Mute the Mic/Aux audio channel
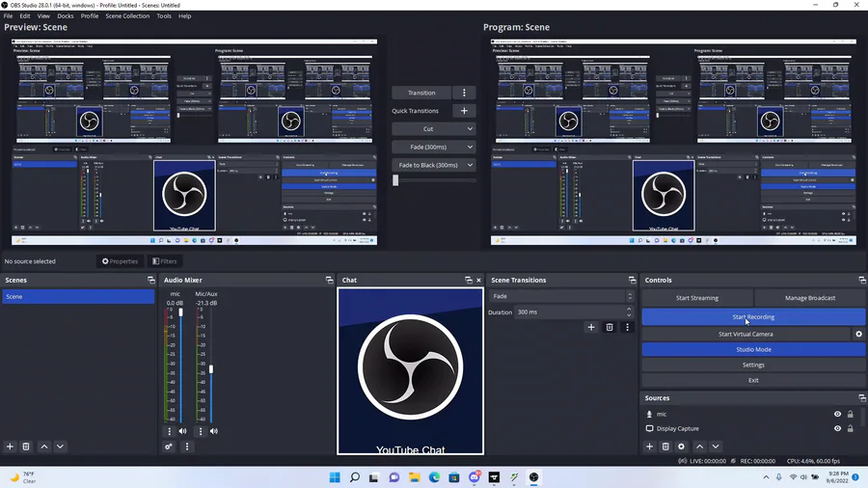The image size is (868, 488). coord(214,431)
